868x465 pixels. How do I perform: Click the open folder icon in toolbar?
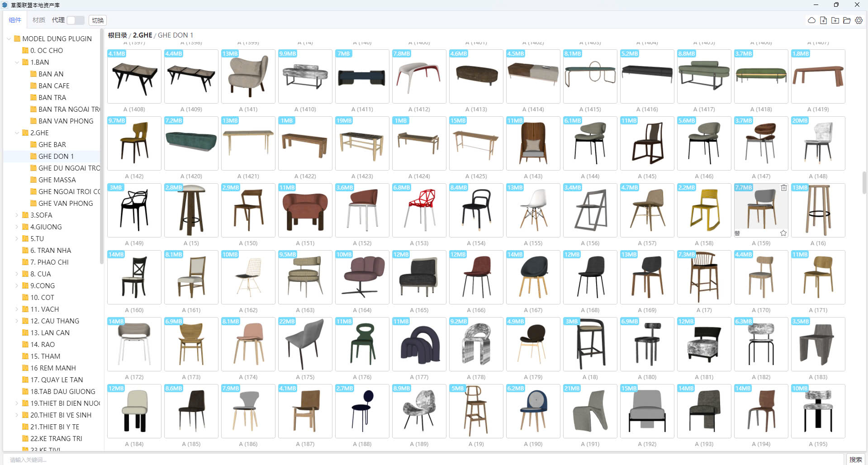pos(847,20)
